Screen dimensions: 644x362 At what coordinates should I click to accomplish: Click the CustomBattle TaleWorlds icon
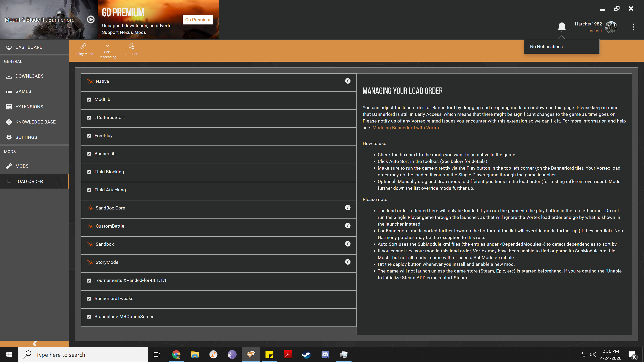tap(90, 226)
